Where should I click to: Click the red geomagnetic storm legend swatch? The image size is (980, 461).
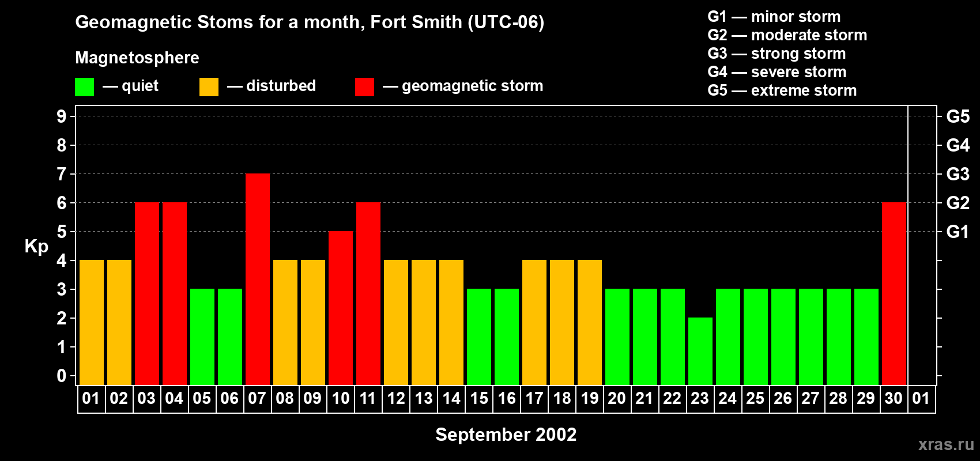[364, 87]
